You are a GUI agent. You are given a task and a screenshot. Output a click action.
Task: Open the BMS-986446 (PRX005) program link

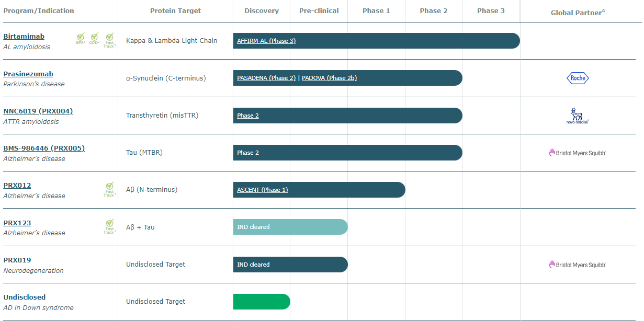pos(44,148)
